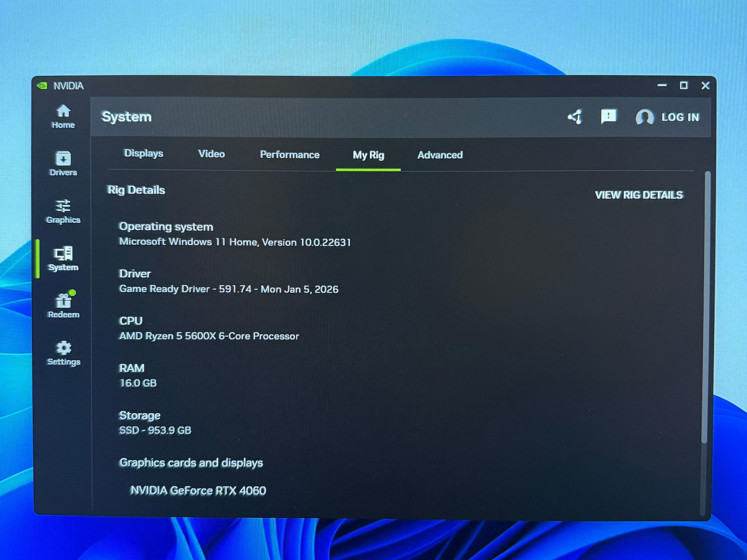The width and height of the screenshot is (747, 560).
Task: Click the NVIDIA GeForce RTX 4060 entry
Action: (198, 491)
